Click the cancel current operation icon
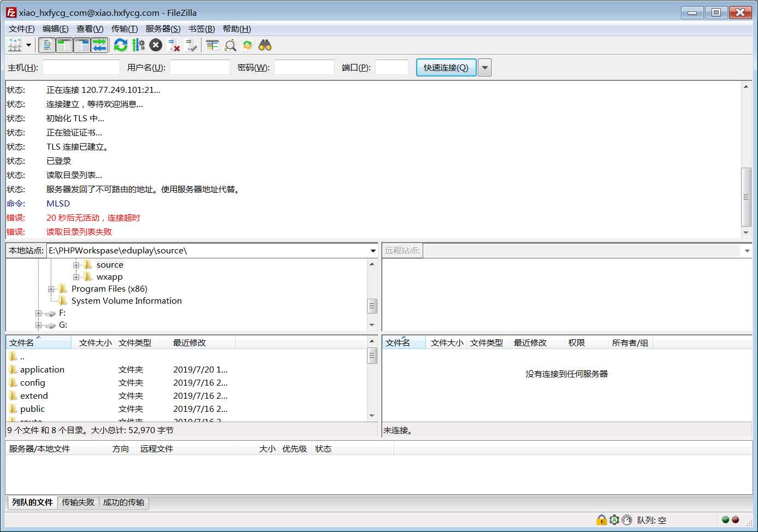The width and height of the screenshot is (758, 532). pyautogui.click(x=156, y=45)
